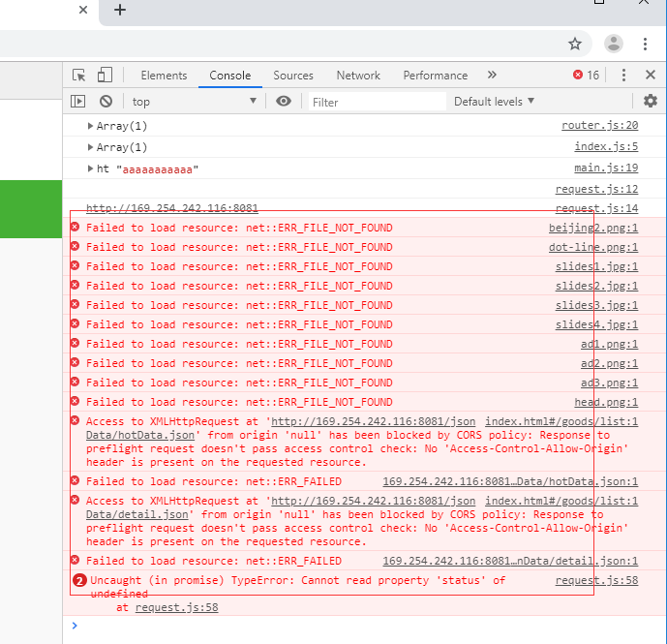This screenshot has height=644, width=667.
Task: Open request.js:58 in stack trace line
Action: point(177,608)
